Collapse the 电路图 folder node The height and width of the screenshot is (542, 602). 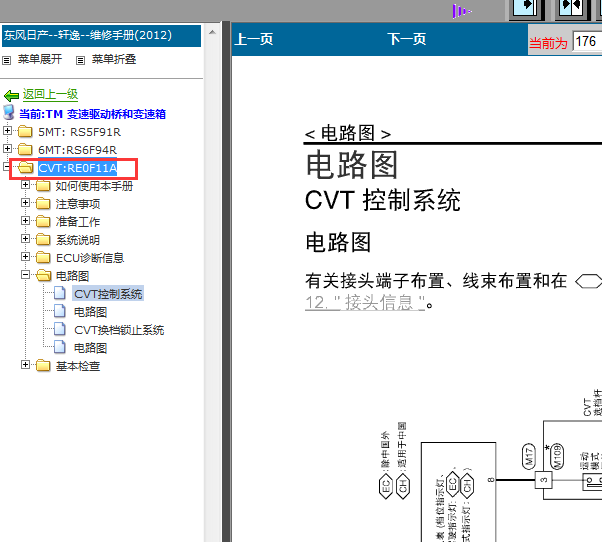click(25, 274)
